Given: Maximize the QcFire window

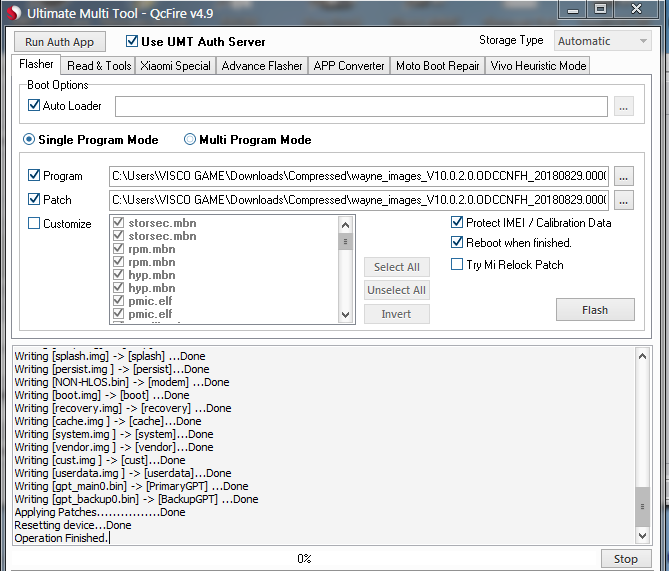Looking at the screenshot, I should click(600, 9).
